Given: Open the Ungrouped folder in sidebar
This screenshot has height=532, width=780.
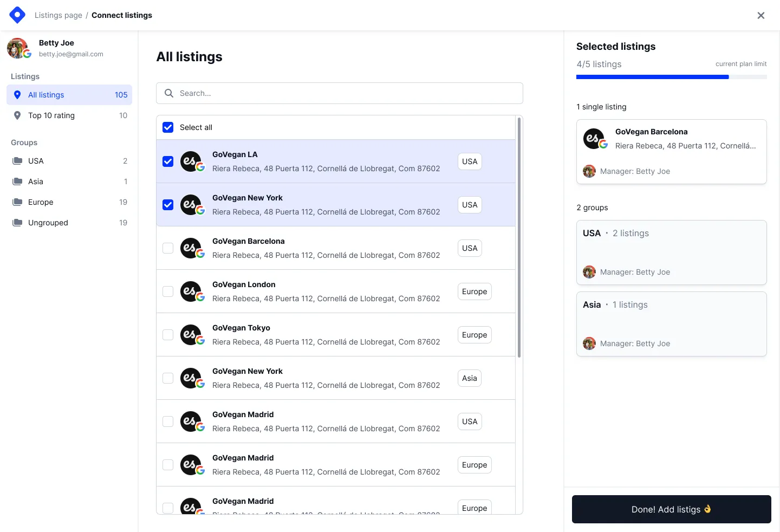Looking at the screenshot, I should 48,223.
